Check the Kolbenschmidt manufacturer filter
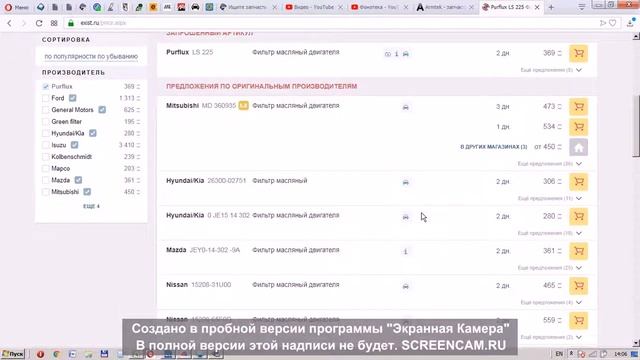640x360 pixels. pos(46,157)
